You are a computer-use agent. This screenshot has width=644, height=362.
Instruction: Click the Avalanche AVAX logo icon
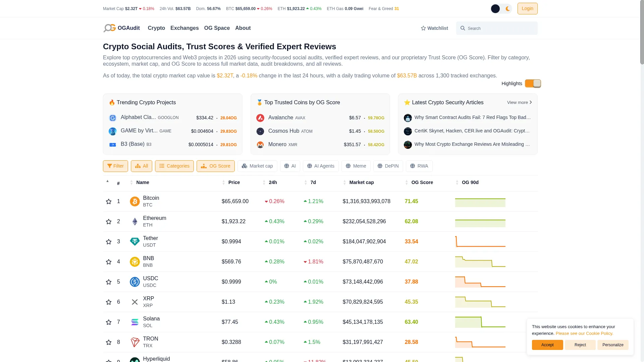pyautogui.click(x=260, y=118)
